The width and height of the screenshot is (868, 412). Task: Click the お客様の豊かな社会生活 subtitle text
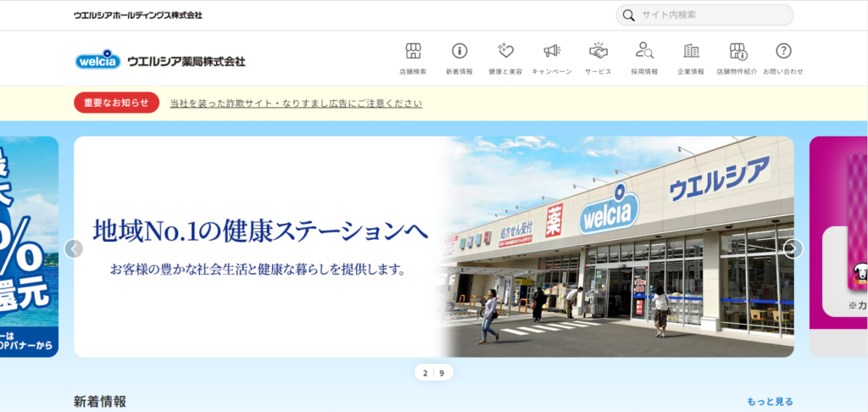pos(258,270)
